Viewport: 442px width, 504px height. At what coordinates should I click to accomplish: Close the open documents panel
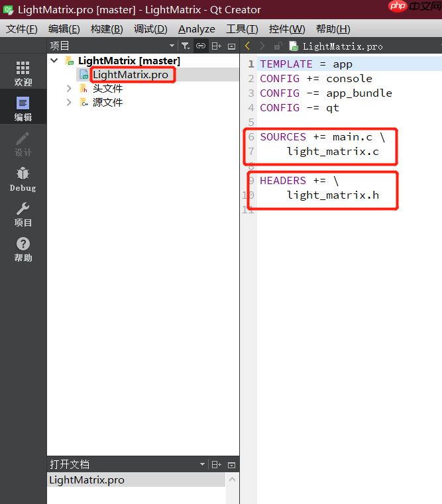(x=232, y=465)
